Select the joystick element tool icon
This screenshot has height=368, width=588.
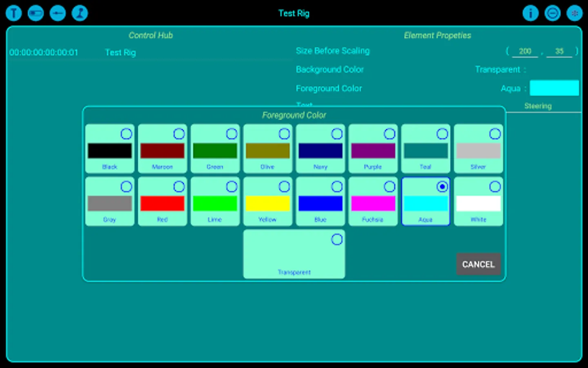click(80, 13)
